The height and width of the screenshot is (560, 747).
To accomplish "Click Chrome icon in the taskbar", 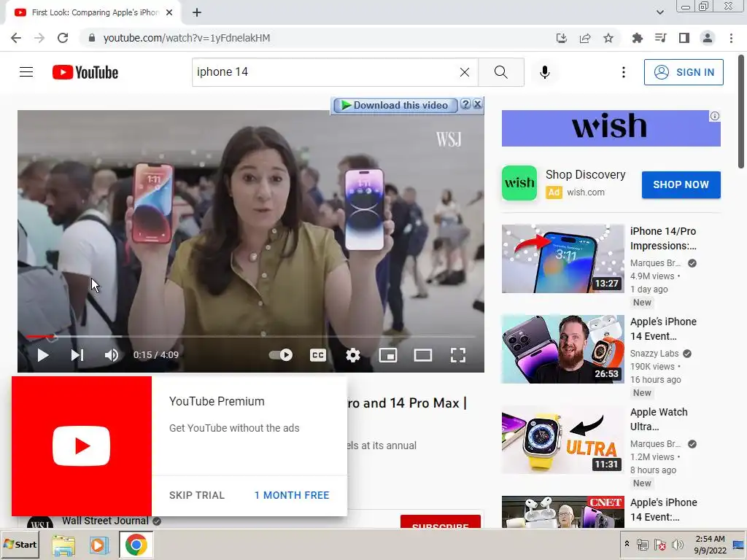I will [136, 545].
